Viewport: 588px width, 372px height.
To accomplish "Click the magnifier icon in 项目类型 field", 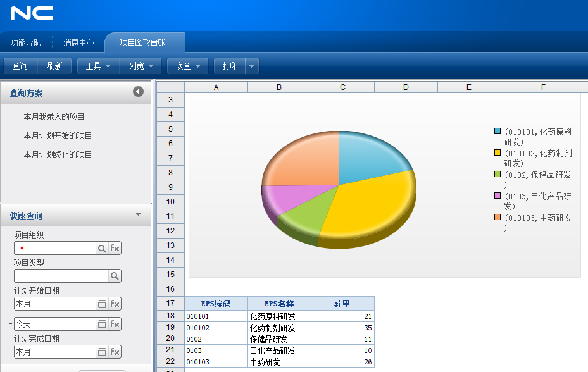I will 115,276.
